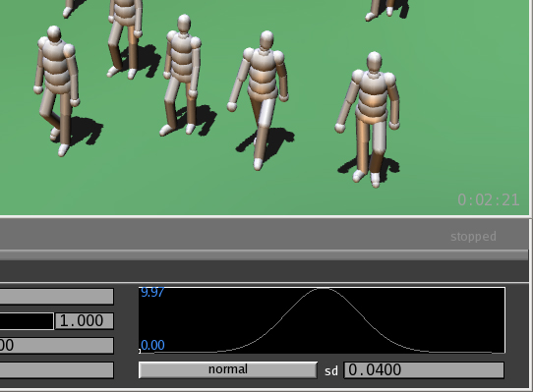The image size is (533, 392).
Task: Select the leftmost full mannequin with bent knee
Action: [56, 90]
